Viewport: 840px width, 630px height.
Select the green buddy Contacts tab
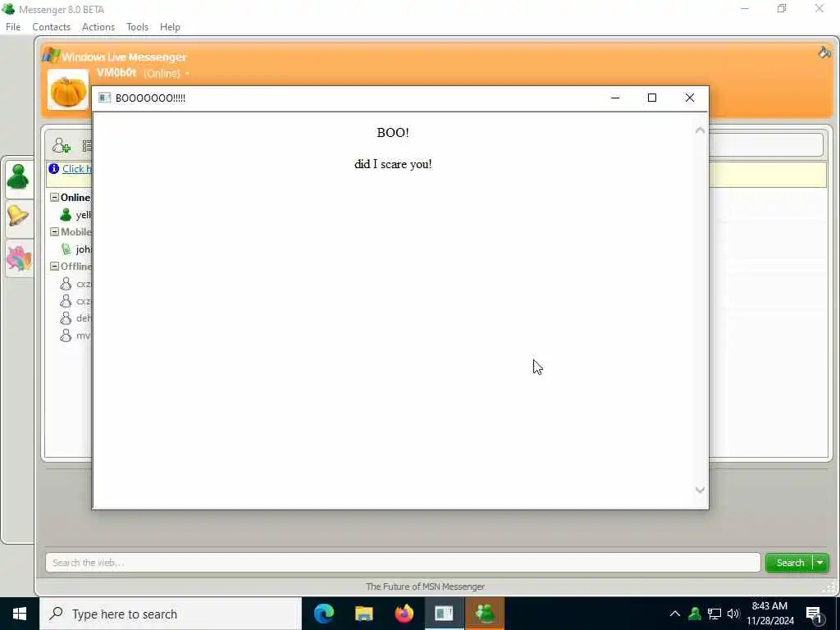18,177
